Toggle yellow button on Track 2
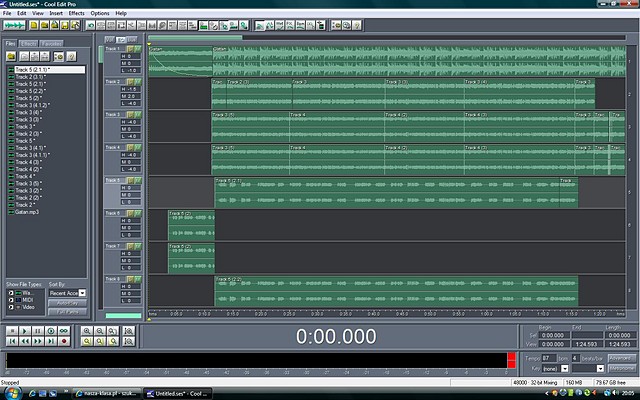Screen dimensions: 640x400 tap(131, 82)
